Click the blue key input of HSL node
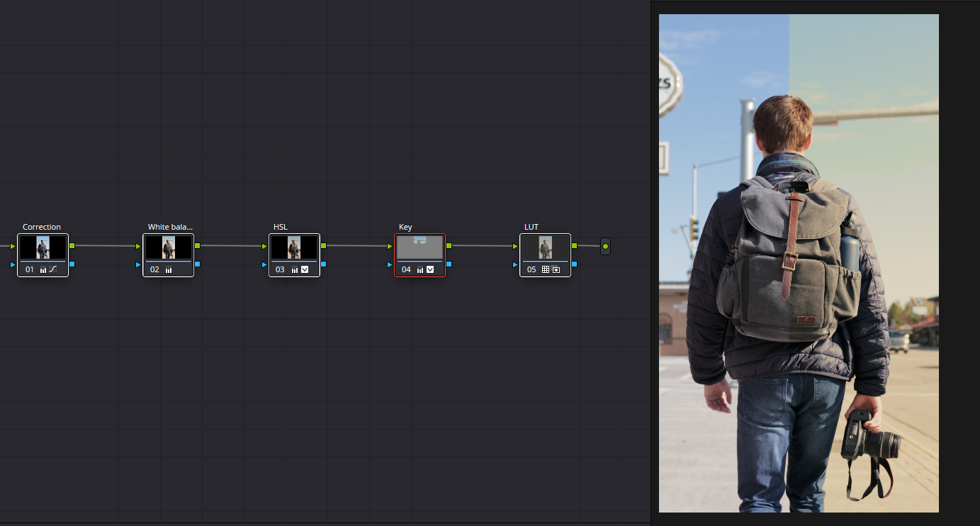Screen dimensions: 980x526 tap(264, 264)
